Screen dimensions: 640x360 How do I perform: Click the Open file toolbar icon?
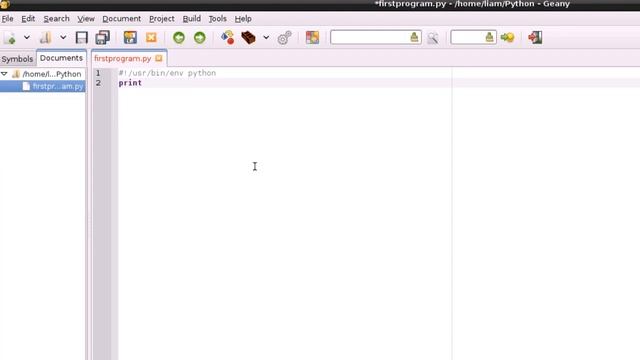click(x=45, y=38)
